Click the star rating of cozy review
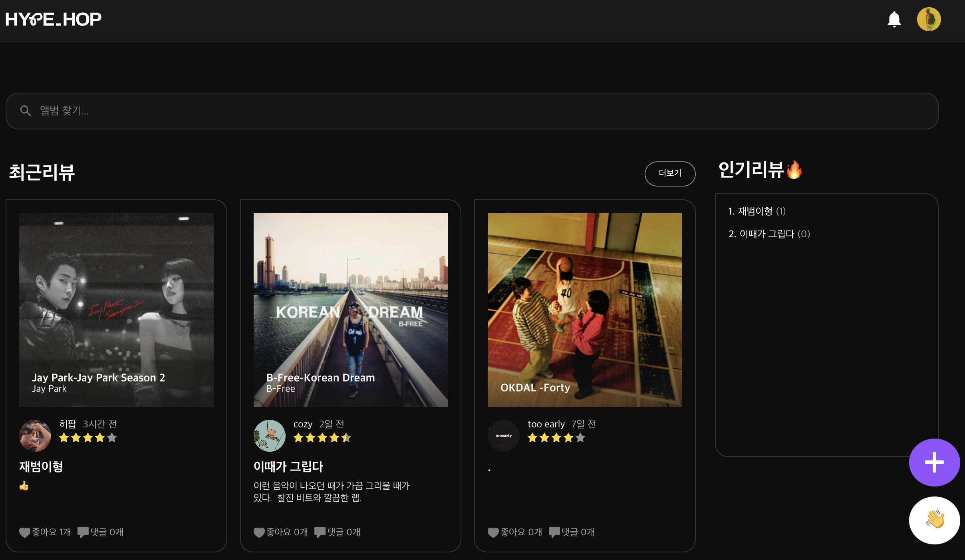The height and width of the screenshot is (560, 965). pyautogui.click(x=322, y=438)
